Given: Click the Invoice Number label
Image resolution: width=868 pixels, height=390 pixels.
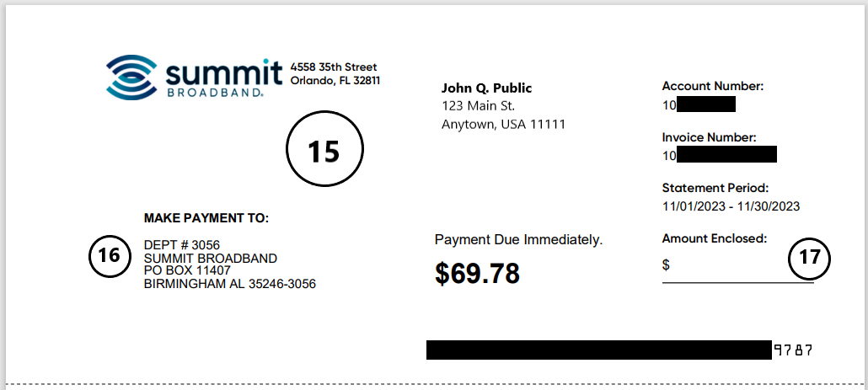Looking at the screenshot, I should click(x=710, y=137).
